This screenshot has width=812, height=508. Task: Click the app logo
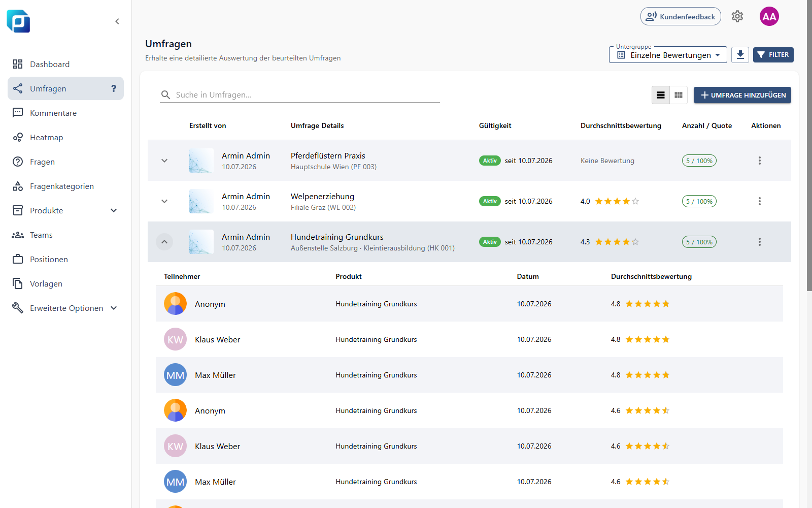pyautogui.click(x=18, y=21)
